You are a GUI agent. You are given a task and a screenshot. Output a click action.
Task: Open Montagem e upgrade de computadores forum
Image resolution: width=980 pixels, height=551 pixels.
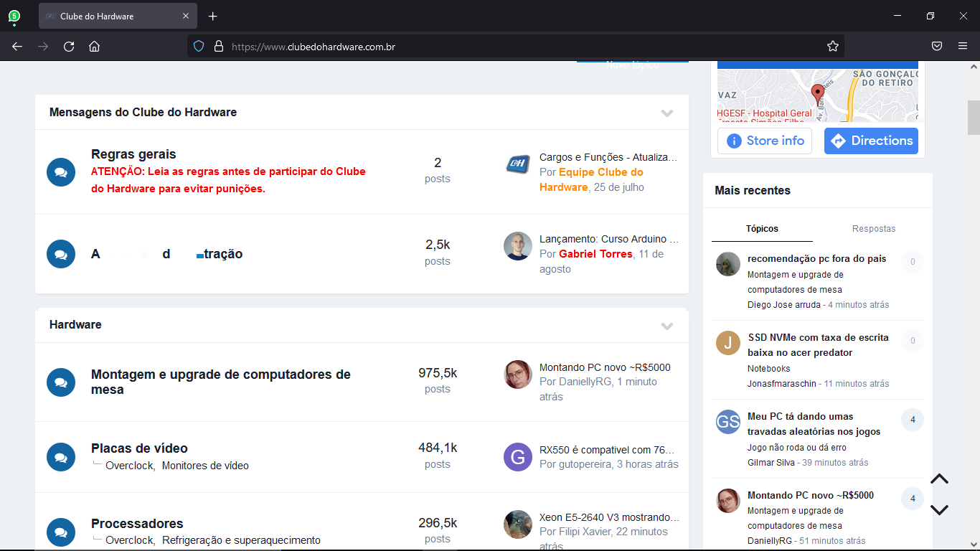[x=221, y=382]
